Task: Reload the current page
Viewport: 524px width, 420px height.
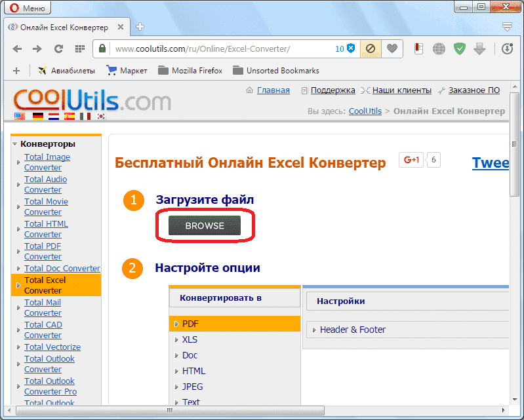Action: coord(59,49)
